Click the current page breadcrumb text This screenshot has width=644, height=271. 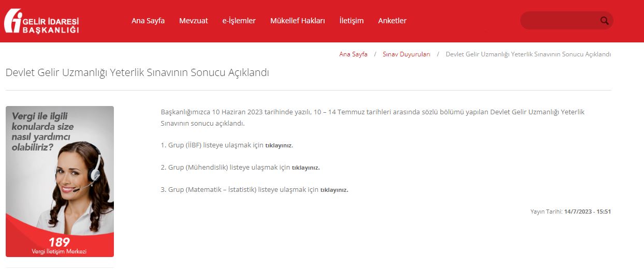click(528, 54)
